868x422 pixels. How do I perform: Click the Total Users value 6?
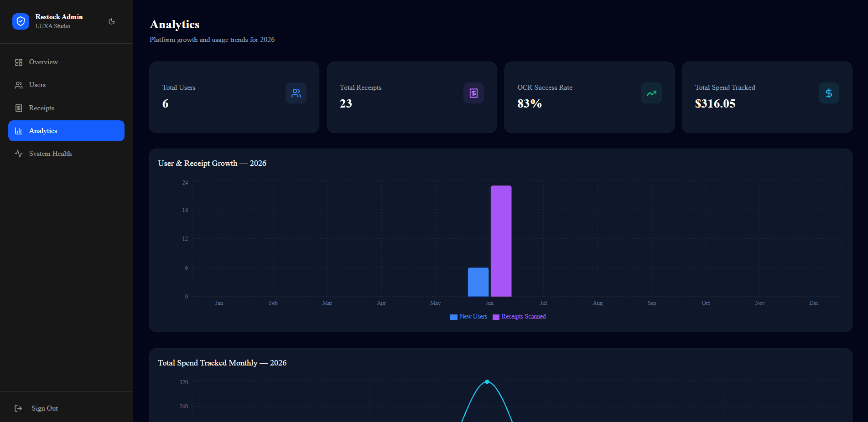point(165,104)
